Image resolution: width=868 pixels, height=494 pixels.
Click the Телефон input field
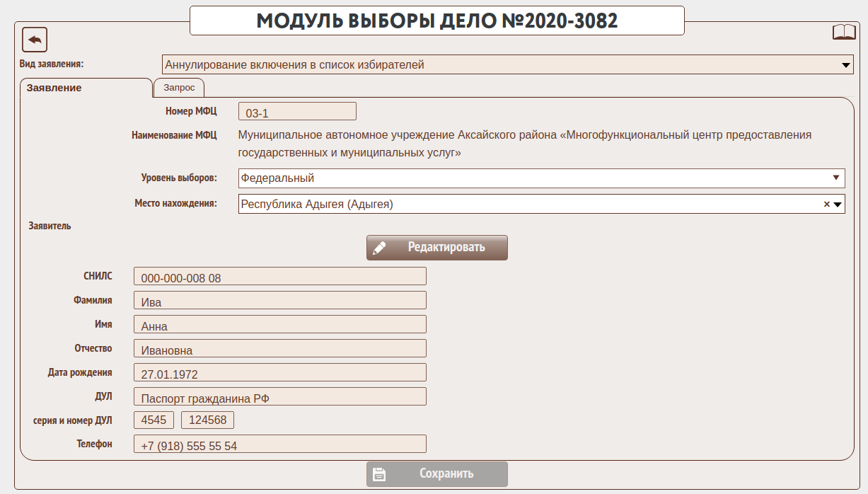click(x=279, y=444)
